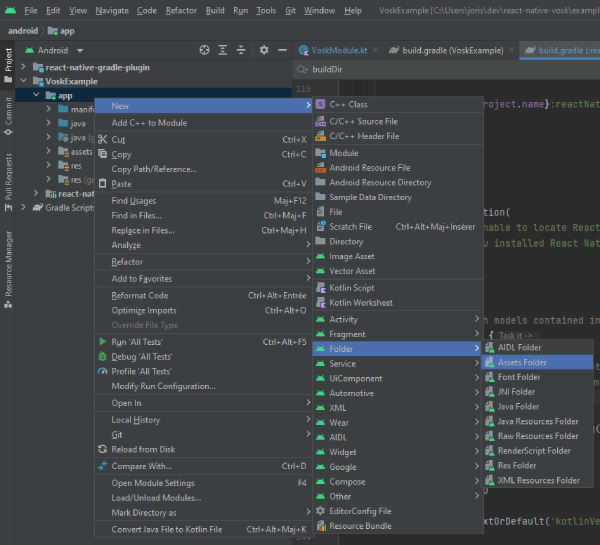This screenshot has height=545, width=600.
Task: Expand the Gradle Scripts tree node
Action: coord(23,207)
